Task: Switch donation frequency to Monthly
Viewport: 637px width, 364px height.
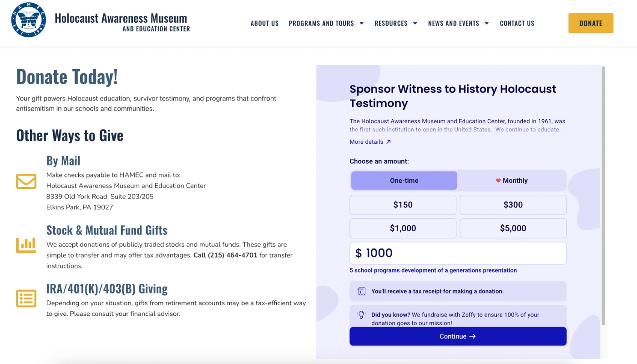Action: tap(513, 180)
